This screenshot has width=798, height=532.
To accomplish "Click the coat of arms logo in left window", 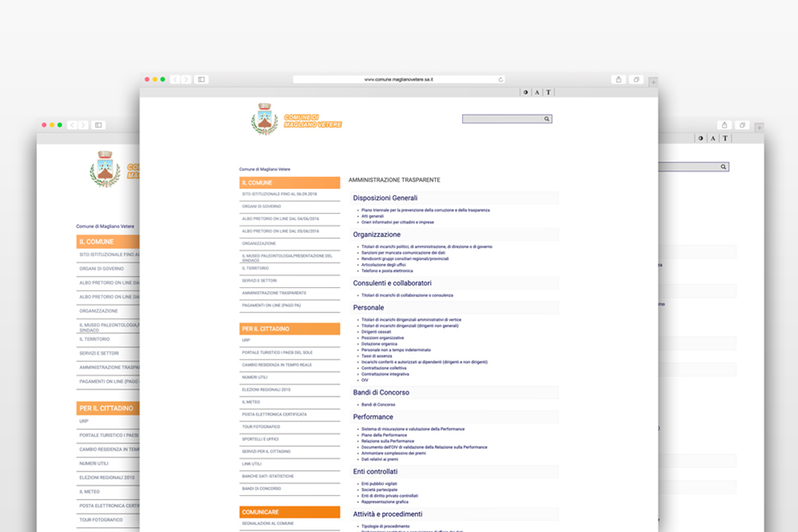I will (105, 169).
